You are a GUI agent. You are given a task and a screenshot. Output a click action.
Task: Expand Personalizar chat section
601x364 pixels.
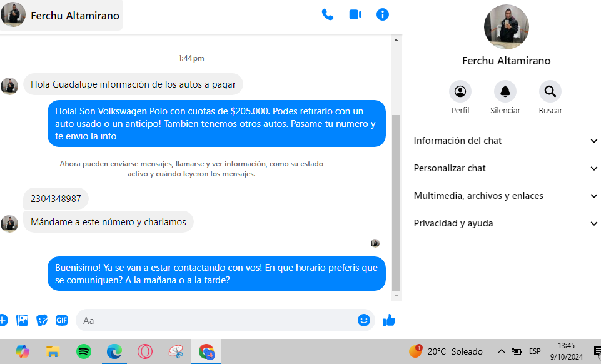tap(506, 168)
